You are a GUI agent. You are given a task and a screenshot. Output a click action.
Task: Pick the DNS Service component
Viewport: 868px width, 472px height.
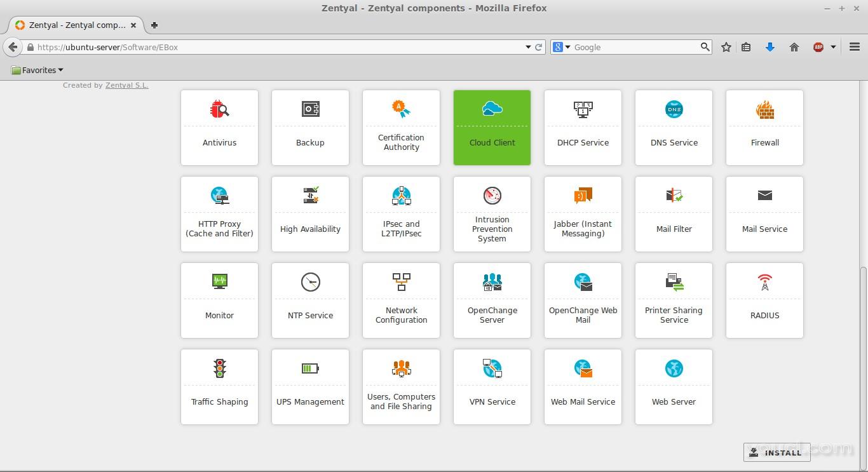coord(674,128)
